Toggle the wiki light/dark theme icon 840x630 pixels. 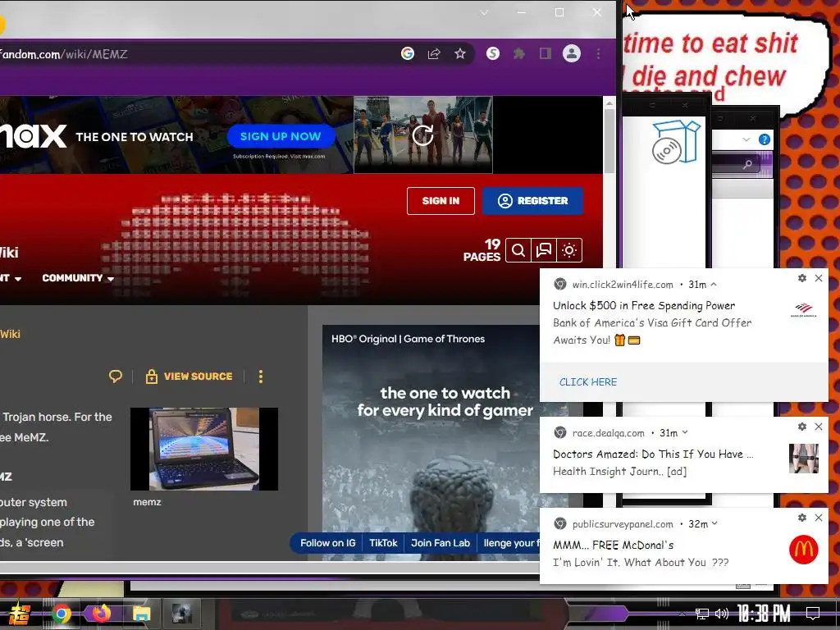569,250
